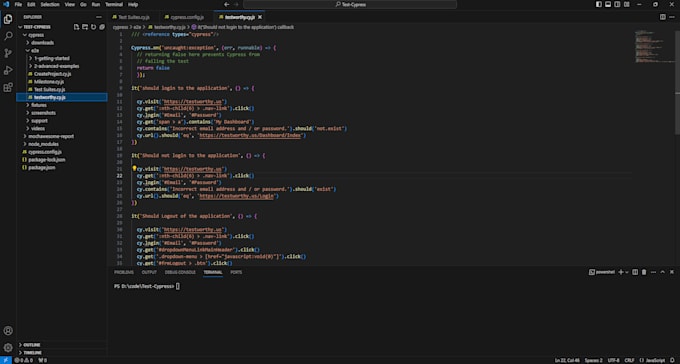Refresh the Explorer file tree

pyautogui.click(x=93, y=27)
